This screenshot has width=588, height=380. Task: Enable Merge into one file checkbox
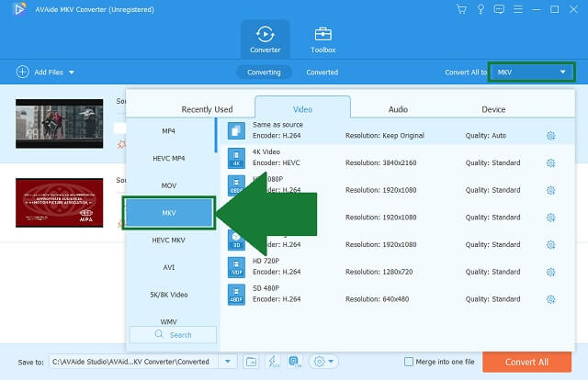tap(408, 362)
